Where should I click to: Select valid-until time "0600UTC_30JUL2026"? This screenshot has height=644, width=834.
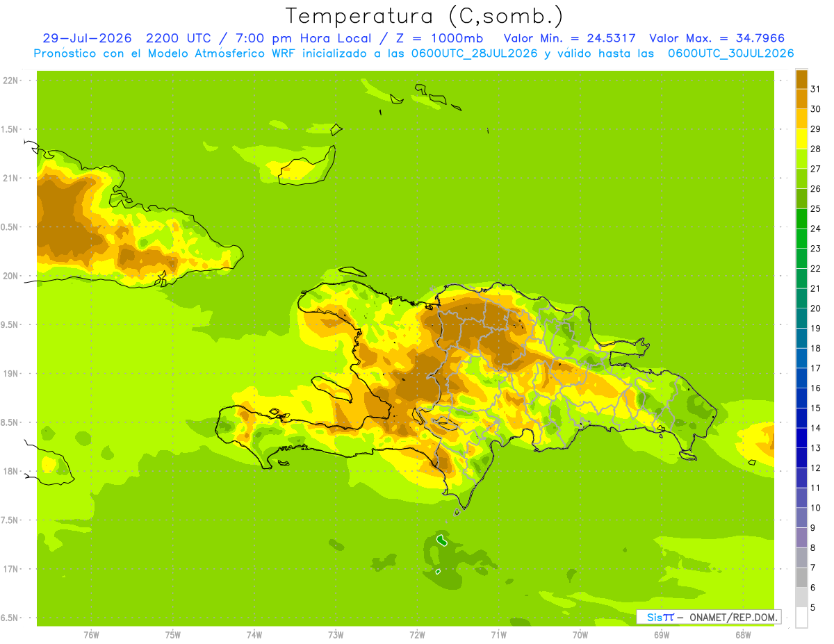pyautogui.click(x=731, y=53)
